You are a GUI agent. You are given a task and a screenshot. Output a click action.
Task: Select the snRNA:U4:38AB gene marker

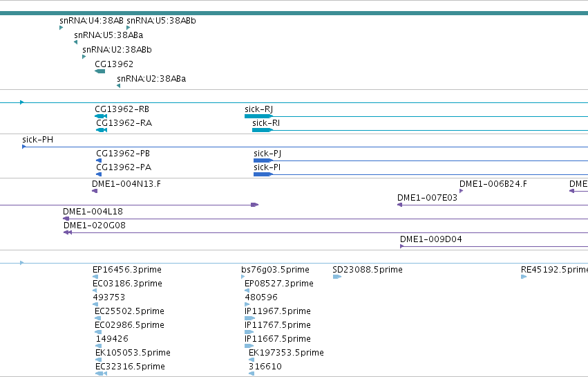61,28
